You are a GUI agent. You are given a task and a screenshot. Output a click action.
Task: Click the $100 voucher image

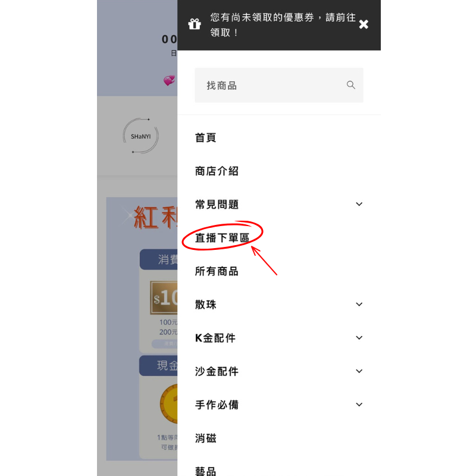coord(164,297)
